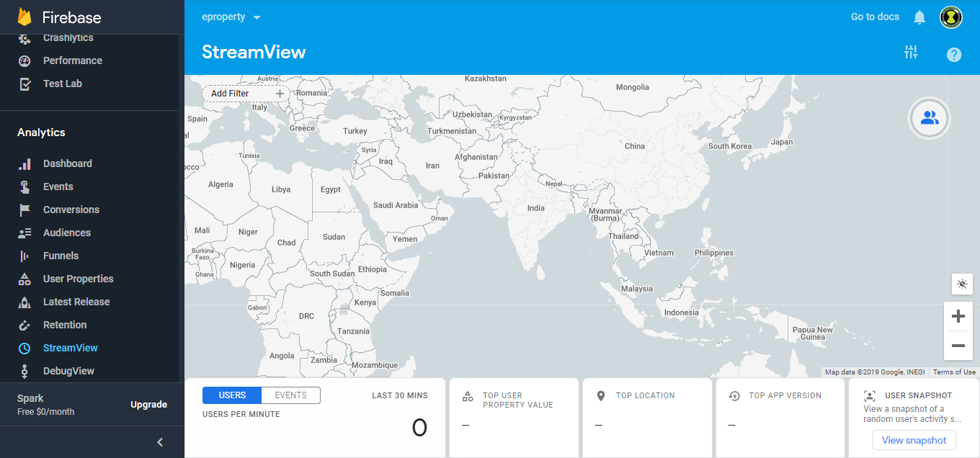
Task: Open the StreamView help icon
Action: pyautogui.click(x=953, y=54)
